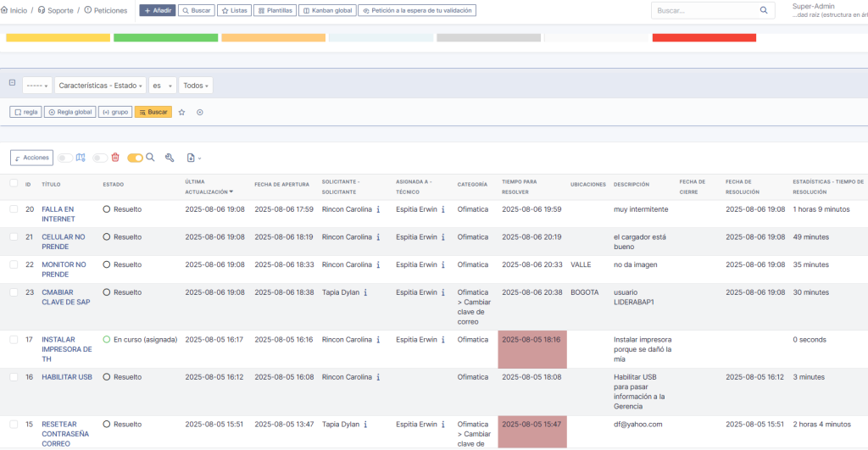
Task: Open the Características - Estado field dropdown
Action: pyautogui.click(x=100, y=86)
